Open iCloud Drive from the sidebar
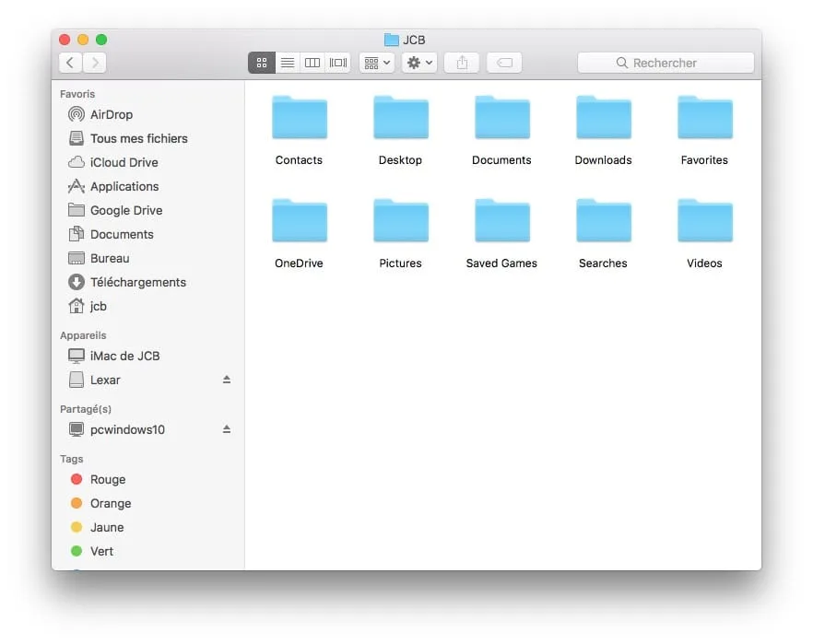This screenshot has height=644, width=813. click(x=147, y=162)
